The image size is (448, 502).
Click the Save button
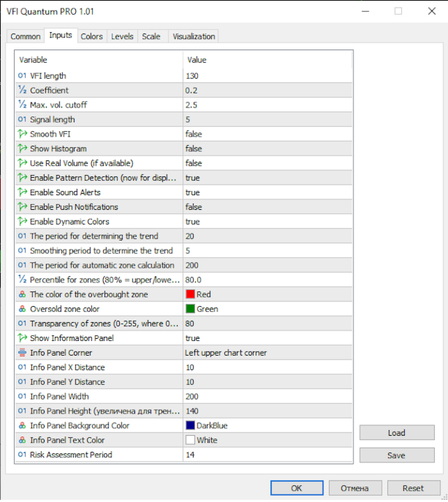397,455
